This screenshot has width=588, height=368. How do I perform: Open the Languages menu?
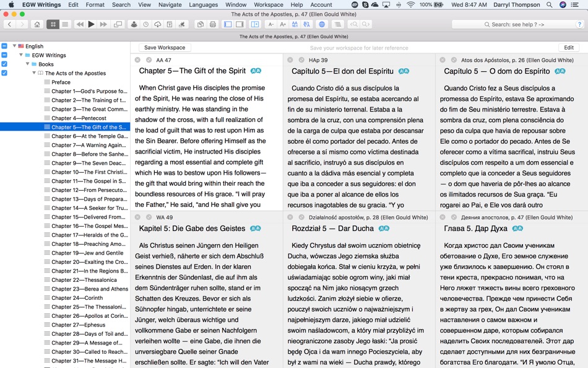tap(204, 5)
